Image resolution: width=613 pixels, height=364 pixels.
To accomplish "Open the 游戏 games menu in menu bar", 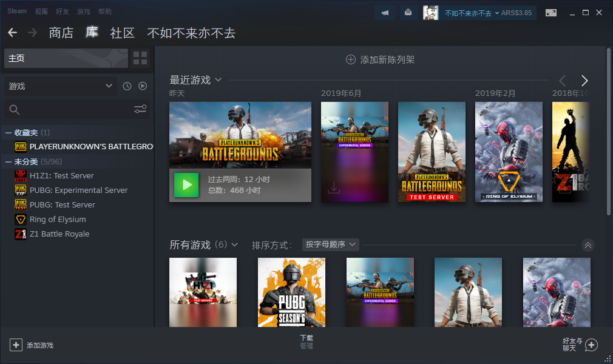I will tap(84, 12).
